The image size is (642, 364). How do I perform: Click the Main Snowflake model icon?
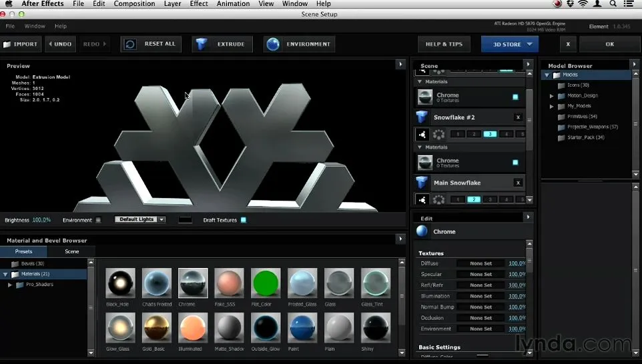click(x=422, y=183)
